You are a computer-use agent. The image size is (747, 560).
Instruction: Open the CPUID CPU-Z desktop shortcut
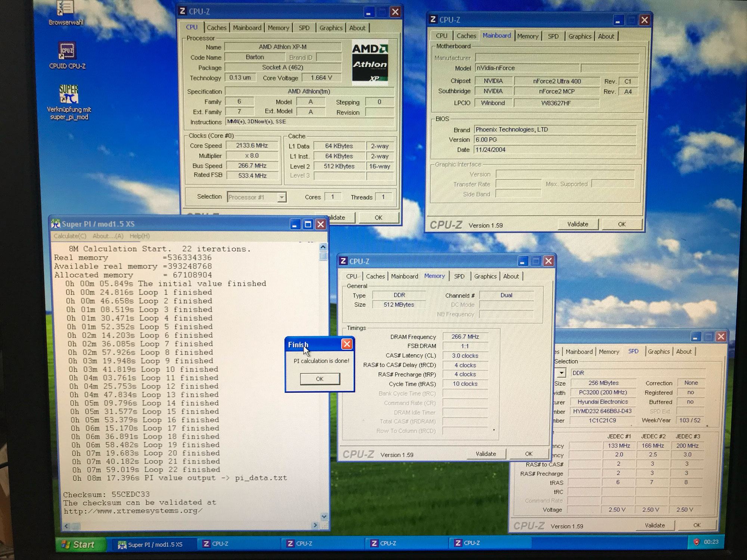[67, 55]
